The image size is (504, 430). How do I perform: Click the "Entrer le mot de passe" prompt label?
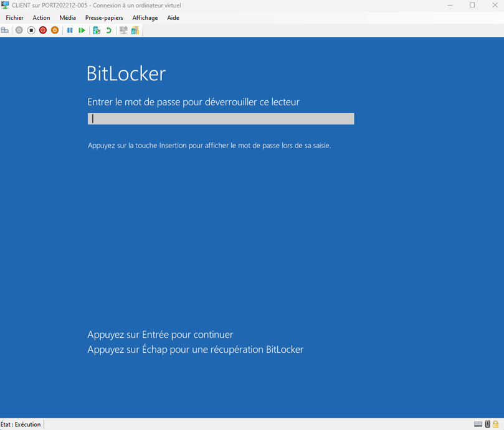click(x=194, y=102)
